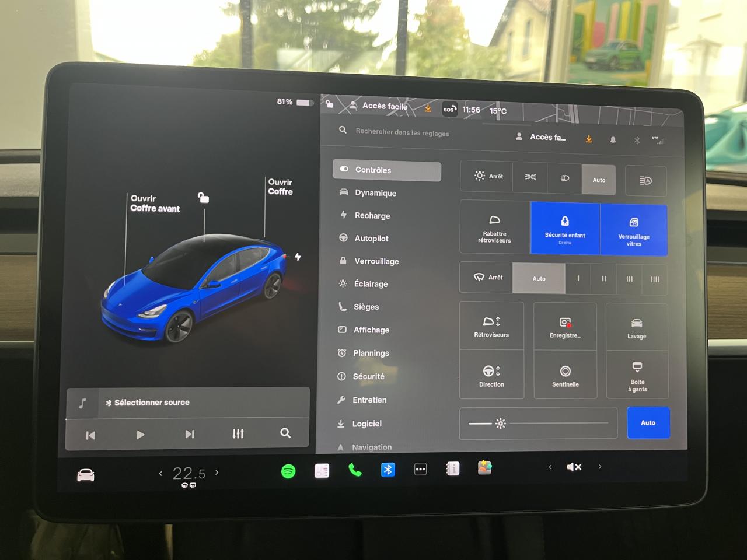Open the Spotify app
The height and width of the screenshot is (560, 747).
[288, 471]
